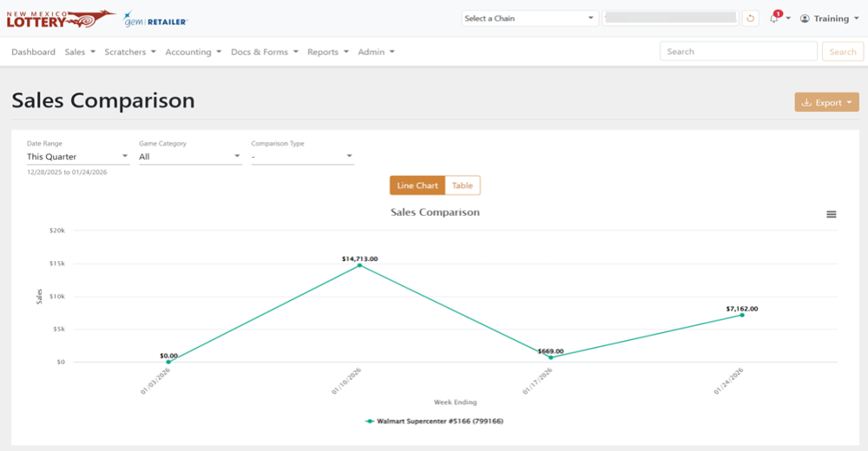The image size is (868, 451).
Task: Click the Export button
Action: pyautogui.click(x=826, y=102)
